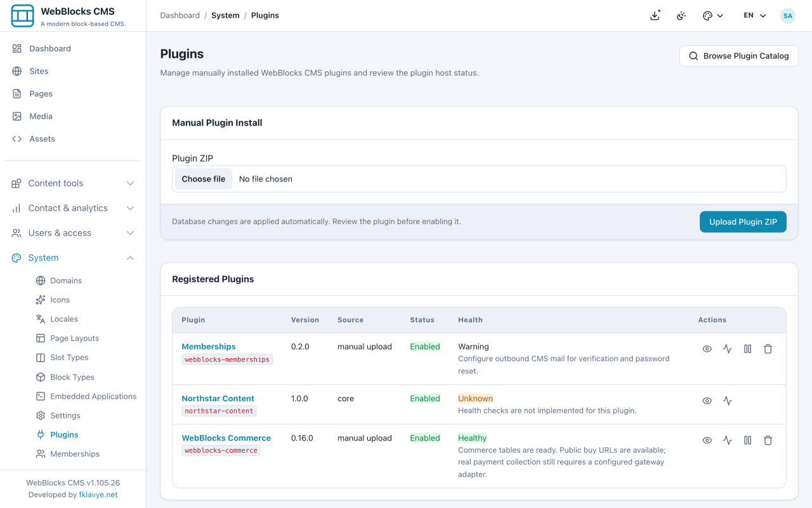
Task: Click the WebBlocks CMS logo icon
Action: pyautogui.click(x=23, y=16)
